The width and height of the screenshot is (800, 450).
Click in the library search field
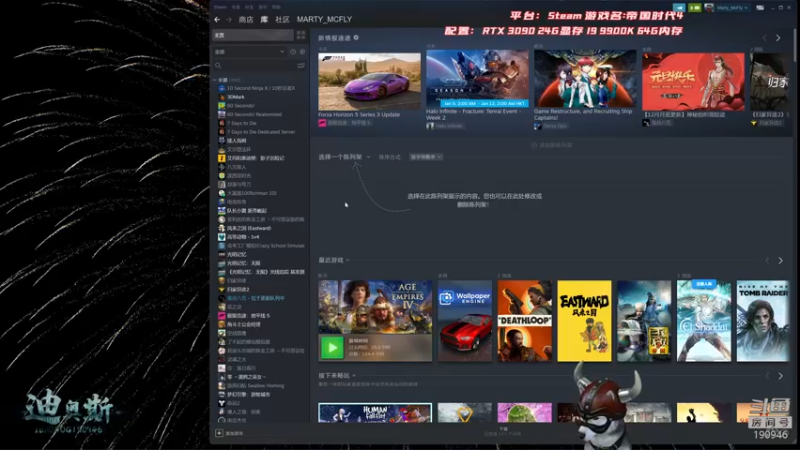coord(258,66)
